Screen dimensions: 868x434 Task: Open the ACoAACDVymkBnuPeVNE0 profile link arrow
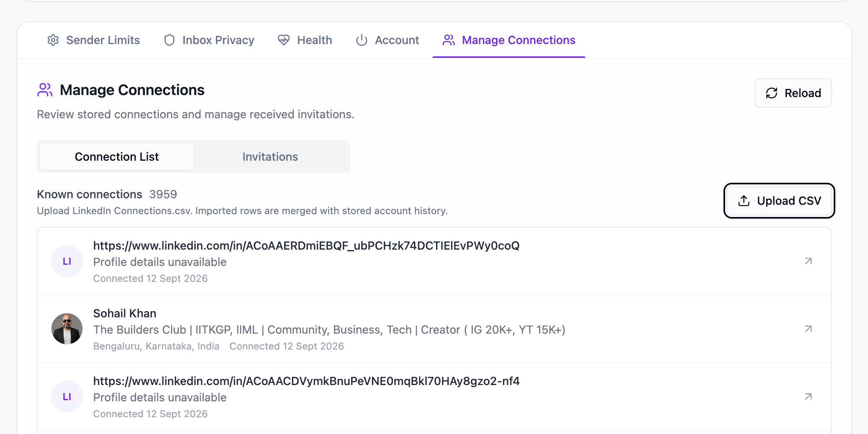coord(808,396)
